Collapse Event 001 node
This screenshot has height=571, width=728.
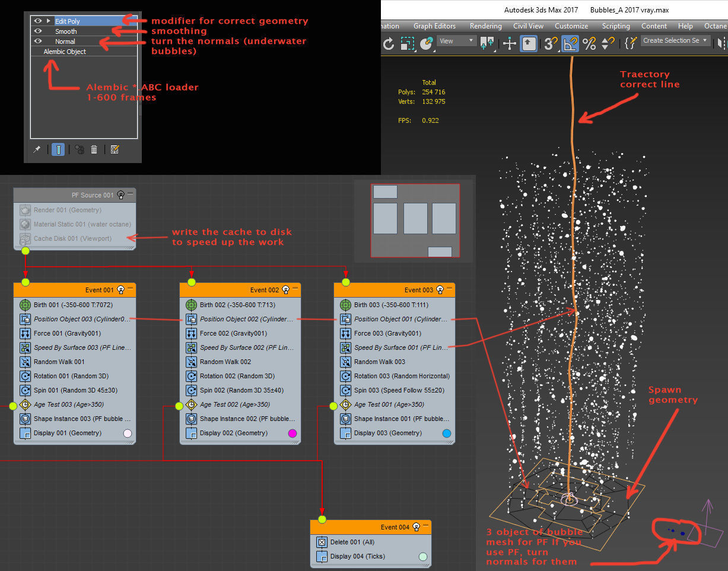coord(130,289)
